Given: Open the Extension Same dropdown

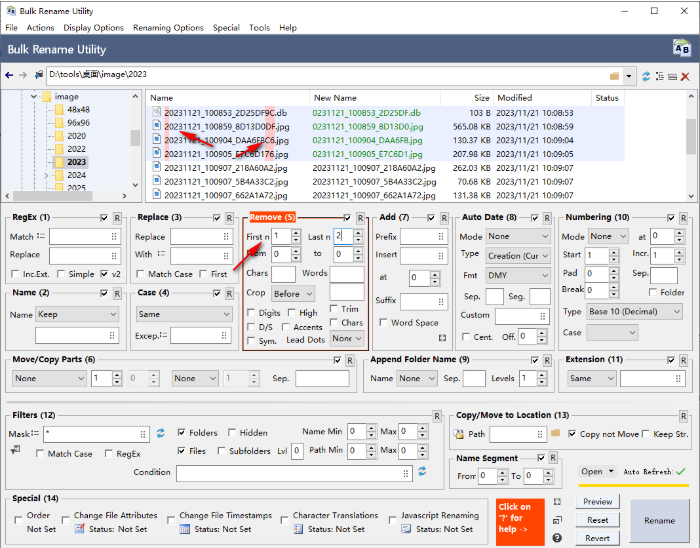Looking at the screenshot, I should click(x=592, y=378).
